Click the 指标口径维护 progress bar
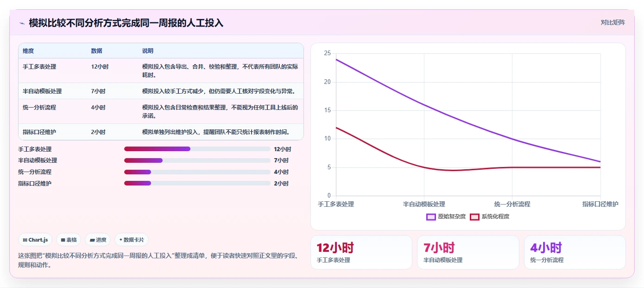This screenshot has width=644, height=288. tap(197, 183)
